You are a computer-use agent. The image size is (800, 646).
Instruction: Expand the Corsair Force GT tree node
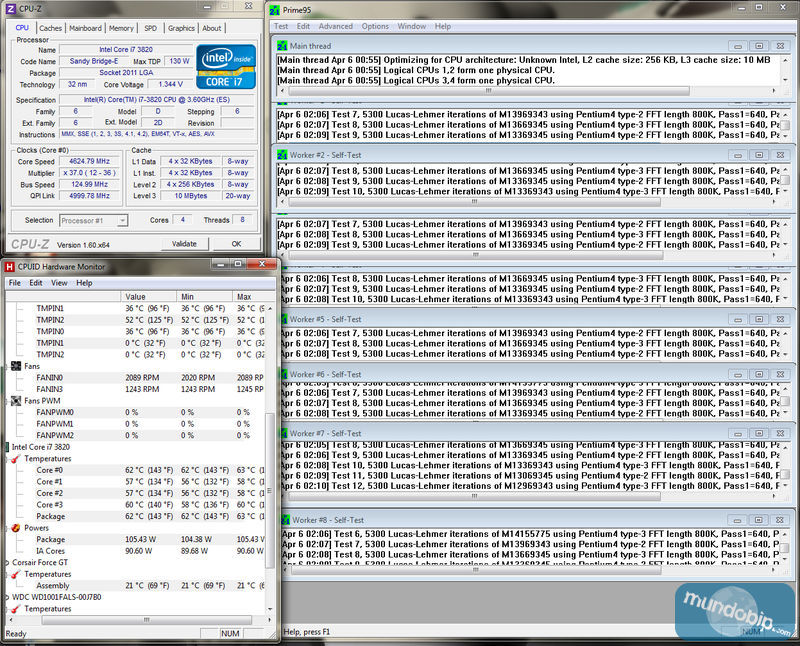point(7,562)
